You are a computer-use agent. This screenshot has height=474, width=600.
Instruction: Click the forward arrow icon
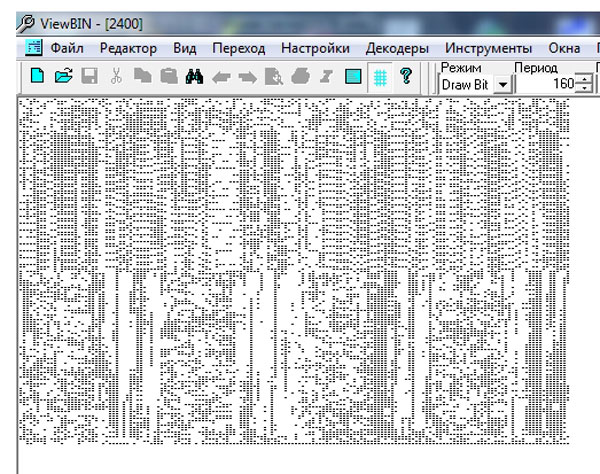coord(248,78)
